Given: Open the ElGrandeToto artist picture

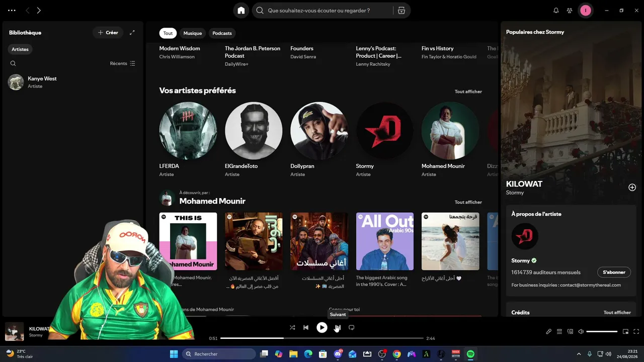Looking at the screenshot, I should [254, 131].
